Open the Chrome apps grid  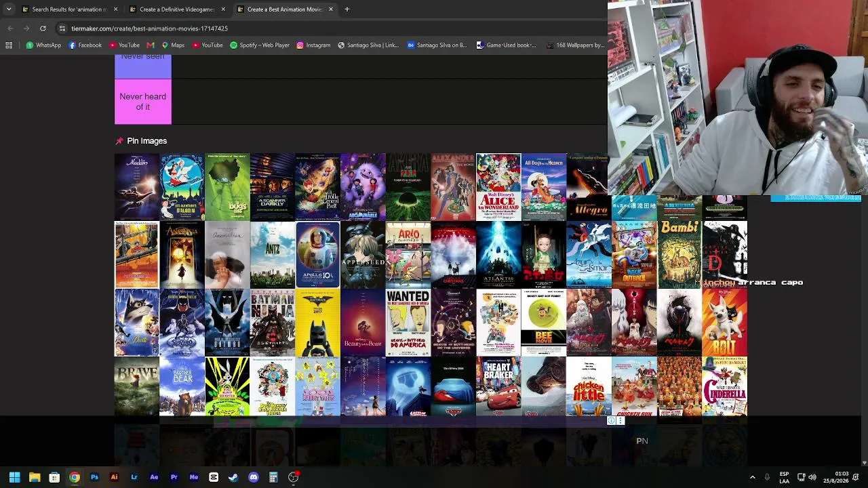(x=9, y=45)
